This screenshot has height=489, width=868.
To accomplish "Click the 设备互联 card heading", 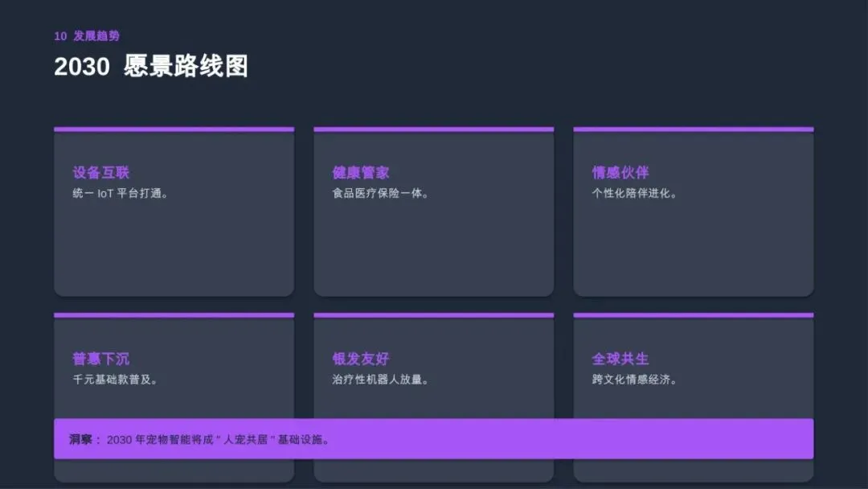I will [100, 173].
